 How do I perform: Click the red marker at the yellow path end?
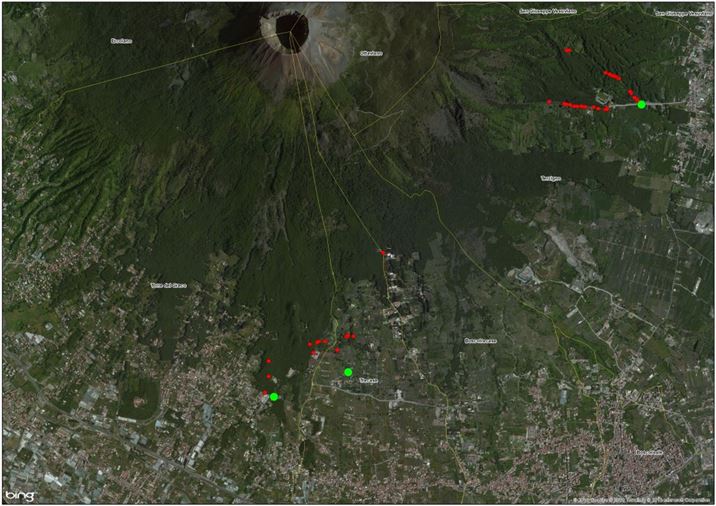383,252
